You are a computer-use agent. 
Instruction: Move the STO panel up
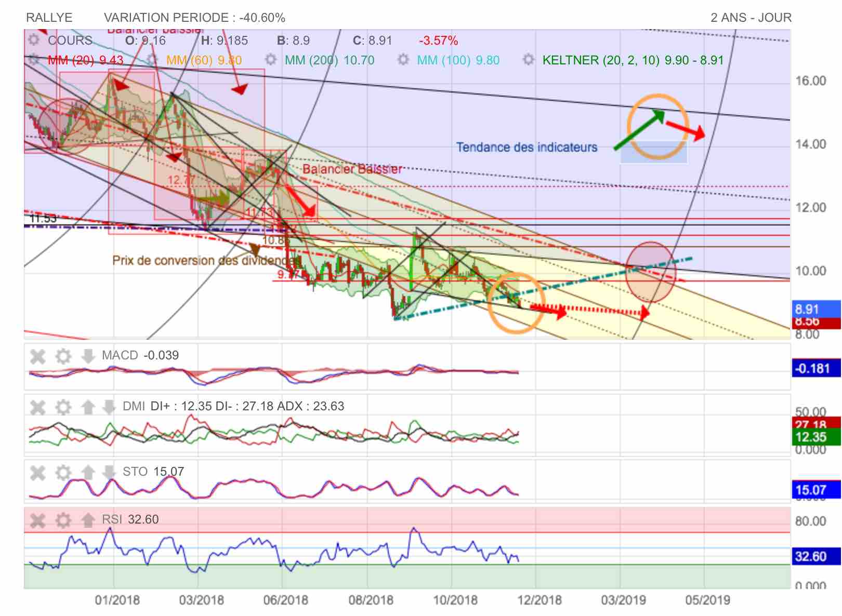pos(88,473)
